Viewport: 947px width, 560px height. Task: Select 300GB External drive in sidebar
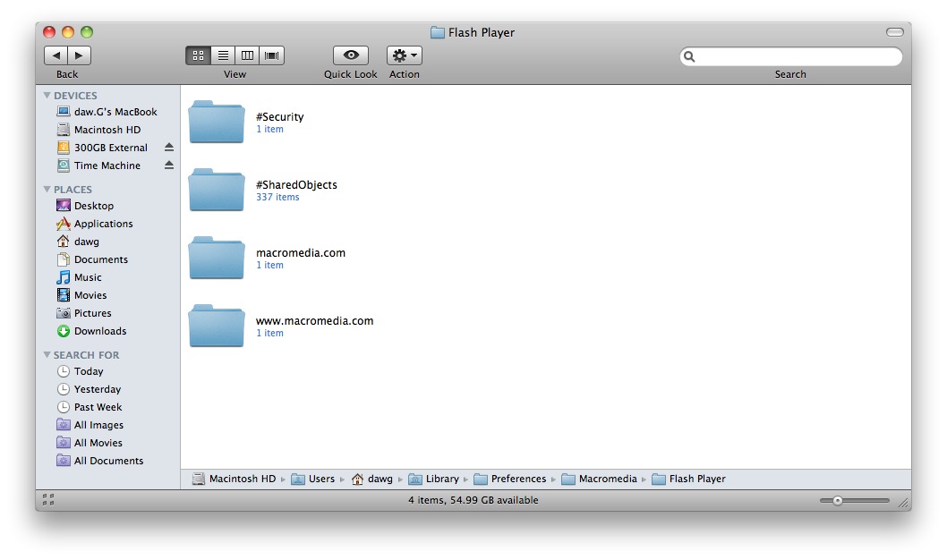tap(101, 148)
